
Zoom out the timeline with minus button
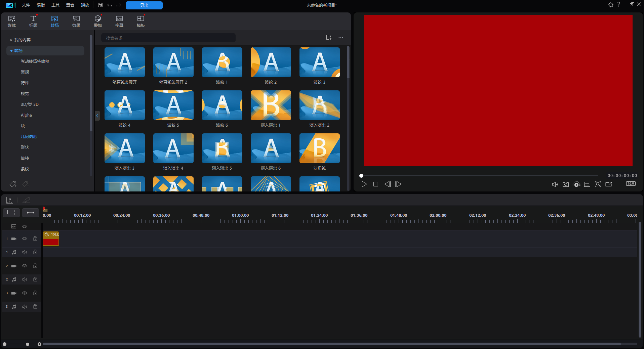(5, 344)
